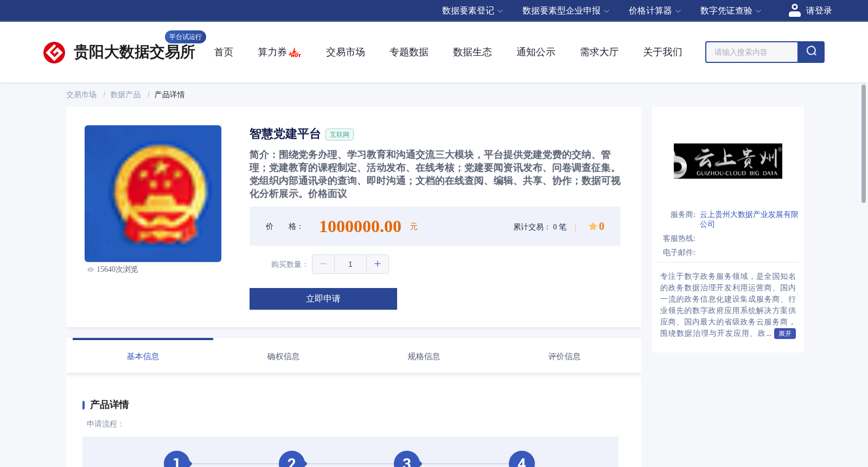Viewport: 868px width, 467px height.
Task: Open 交易市场 navigation item
Action: [346, 52]
